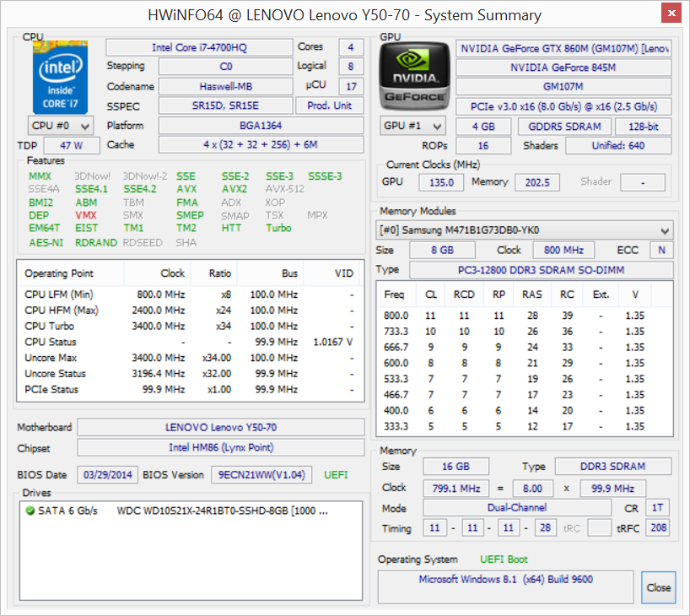Click the Microsoft Windows 8.1 OS field

tap(505, 587)
